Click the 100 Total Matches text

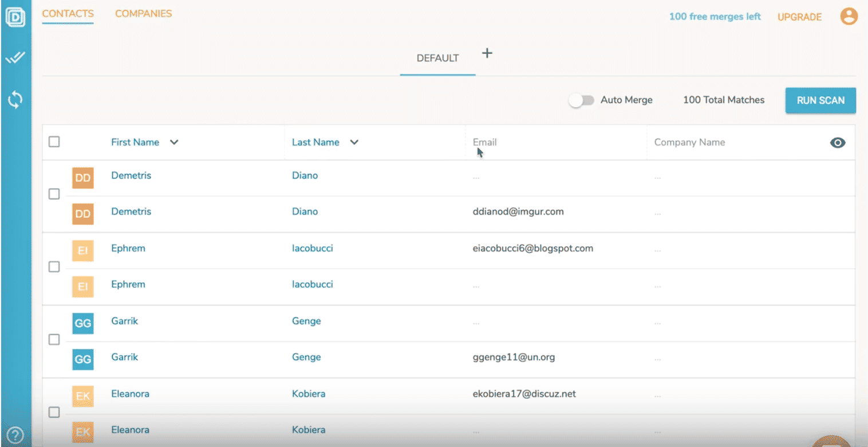tap(724, 100)
